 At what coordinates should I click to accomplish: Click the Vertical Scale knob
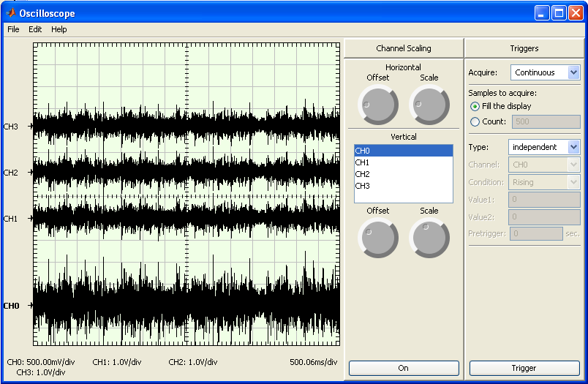point(429,238)
